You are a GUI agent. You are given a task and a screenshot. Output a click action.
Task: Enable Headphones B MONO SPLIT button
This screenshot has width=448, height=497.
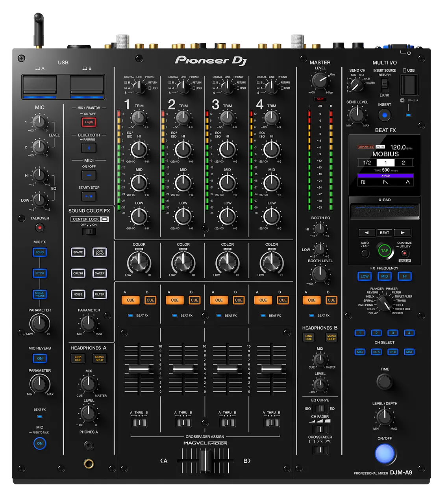(x=331, y=338)
